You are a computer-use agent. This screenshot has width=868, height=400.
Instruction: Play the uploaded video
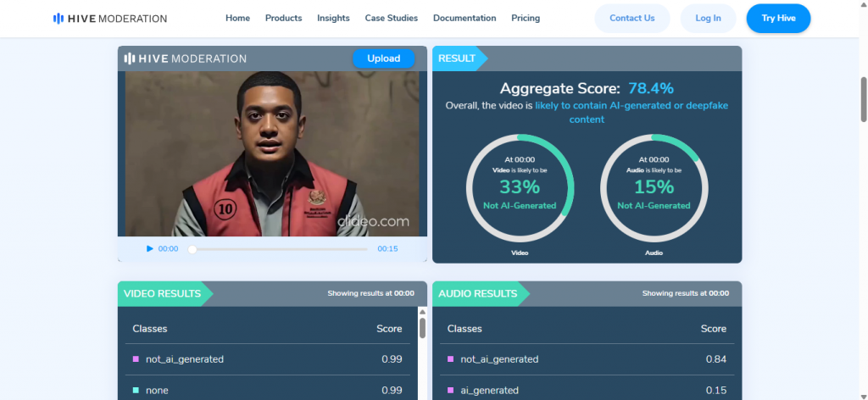coord(150,249)
